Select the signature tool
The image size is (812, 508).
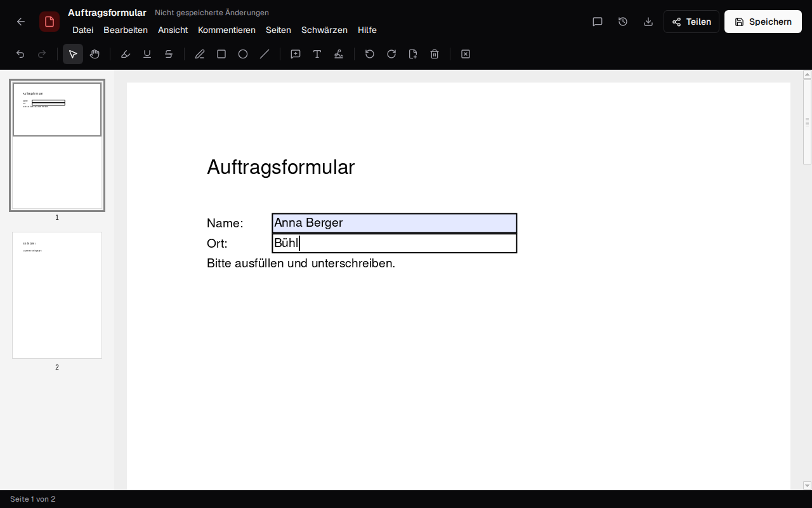[x=339, y=54]
